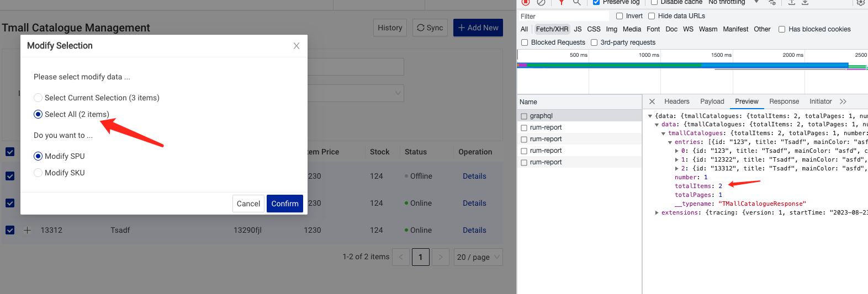Open the select dropdown behind the dialog
The image size is (868, 294).
356,93
